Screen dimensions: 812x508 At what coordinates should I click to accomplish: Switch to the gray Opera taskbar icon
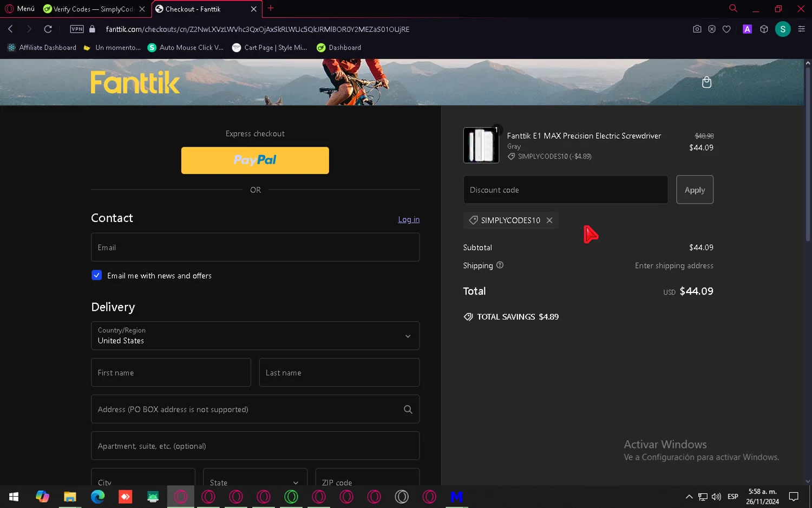click(x=402, y=497)
